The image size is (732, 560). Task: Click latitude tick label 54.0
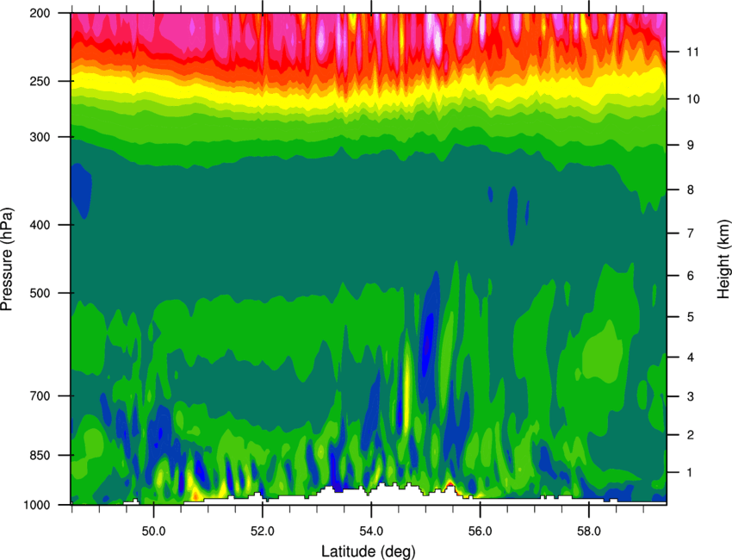[372, 532]
